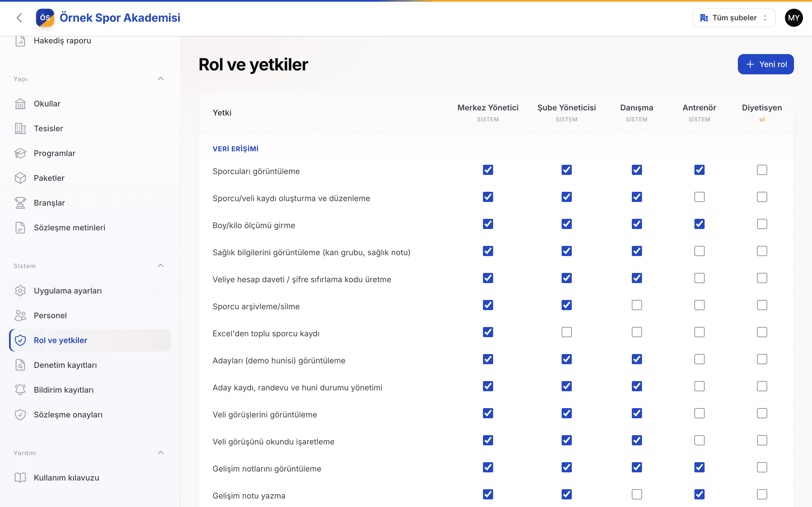Enable Sporcuları görüntüleme for Diyetisyen

click(x=762, y=170)
